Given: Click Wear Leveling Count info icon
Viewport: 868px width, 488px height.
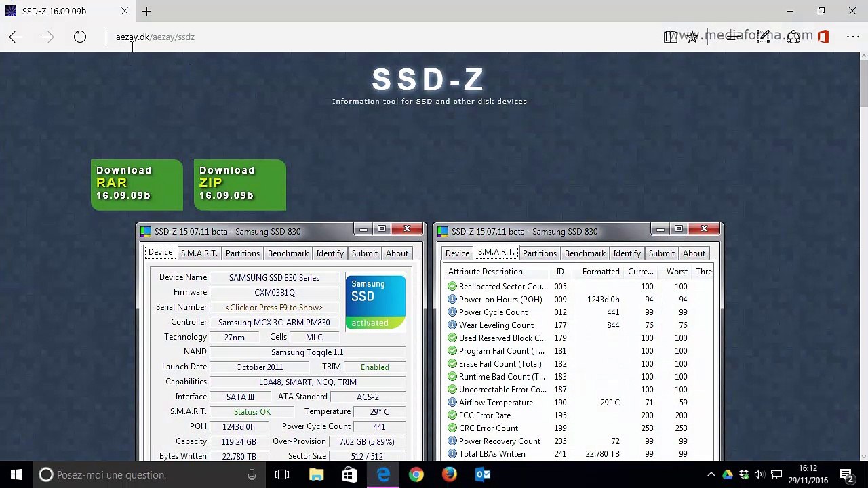Looking at the screenshot, I should (452, 325).
